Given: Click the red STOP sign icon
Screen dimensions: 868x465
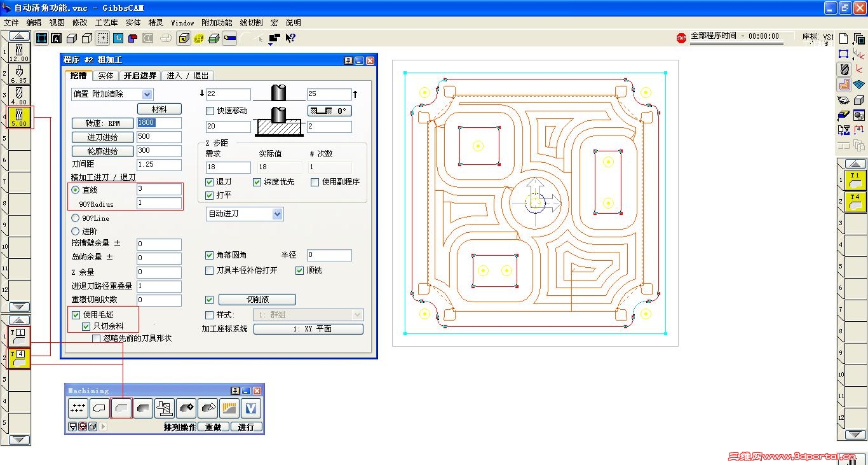Looking at the screenshot, I should [x=681, y=38].
